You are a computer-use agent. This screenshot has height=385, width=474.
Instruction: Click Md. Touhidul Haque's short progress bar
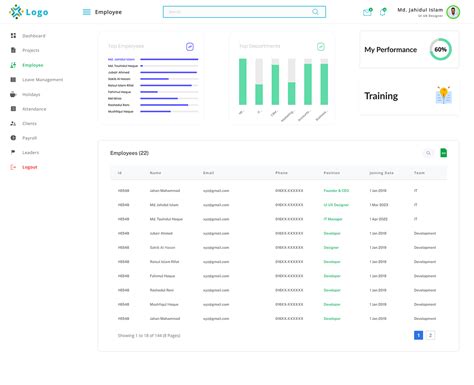pyautogui.click(x=169, y=66)
